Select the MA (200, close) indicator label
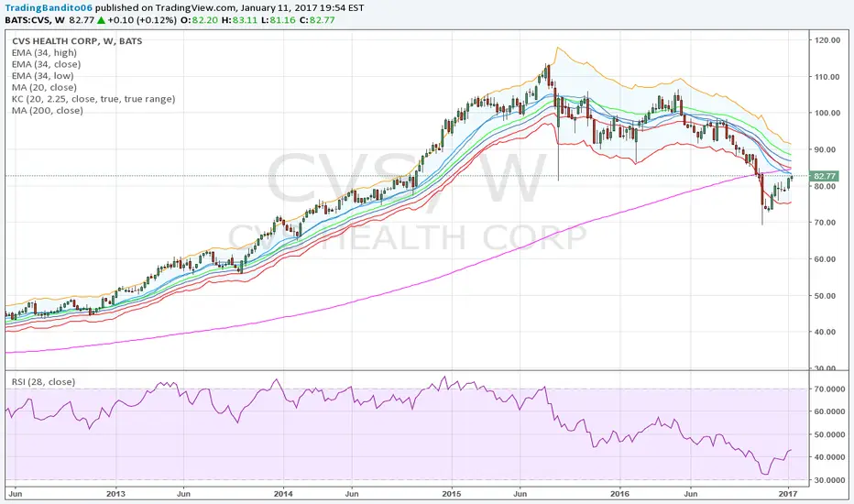Viewport: 854px width, 504px height. pyautogui.click(x=48, y=110)
